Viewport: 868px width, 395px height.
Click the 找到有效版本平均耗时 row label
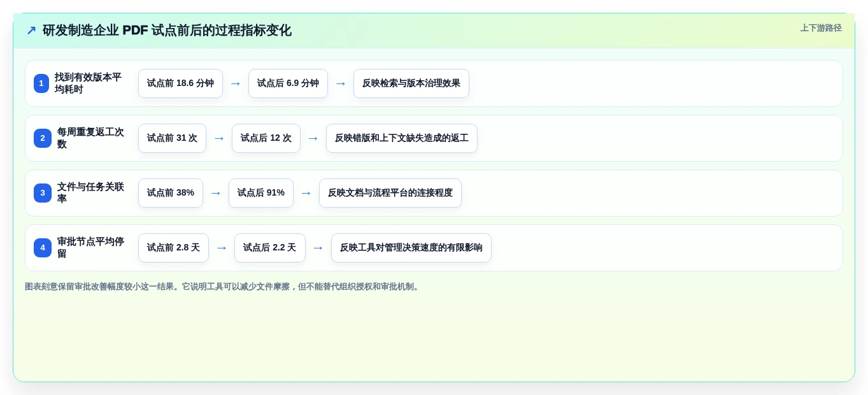(x=88, y=83)
